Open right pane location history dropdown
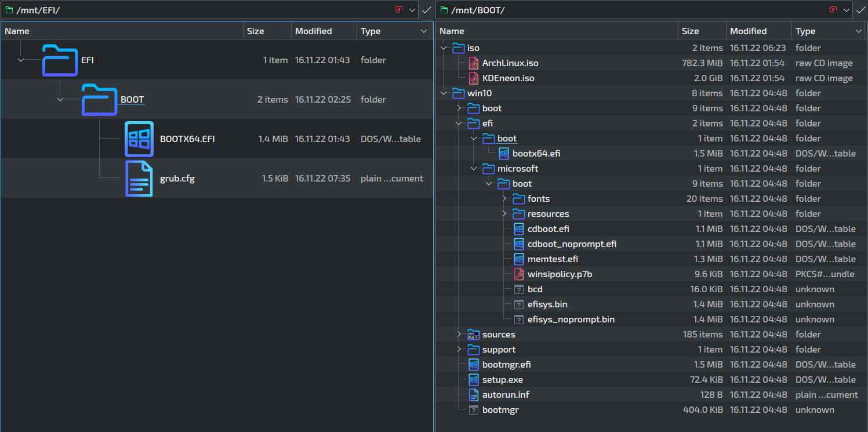Screen dimensions: 868x432 pyautogui.click(x=847, y=10)
